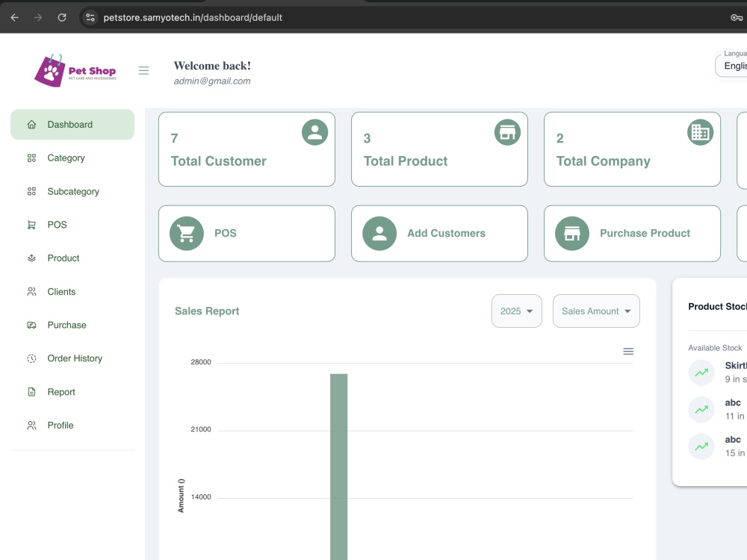
Task: Open Profile in the sidebar
Action: 72,426
